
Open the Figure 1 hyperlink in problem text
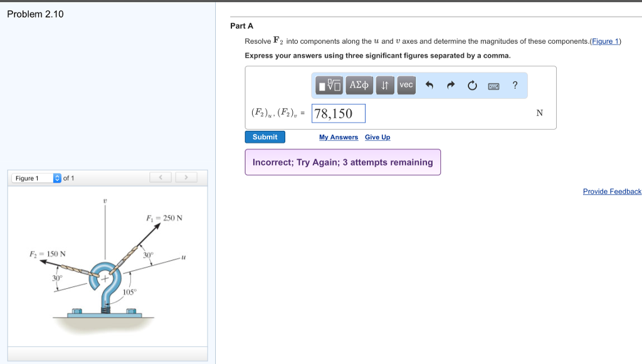tap(603, 41)
